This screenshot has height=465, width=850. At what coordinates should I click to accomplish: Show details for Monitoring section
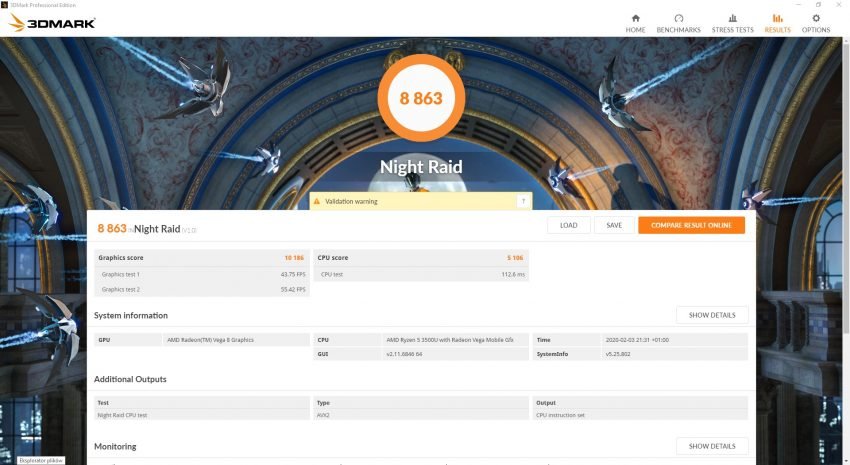pyautogui.click(x=712, y=446)
